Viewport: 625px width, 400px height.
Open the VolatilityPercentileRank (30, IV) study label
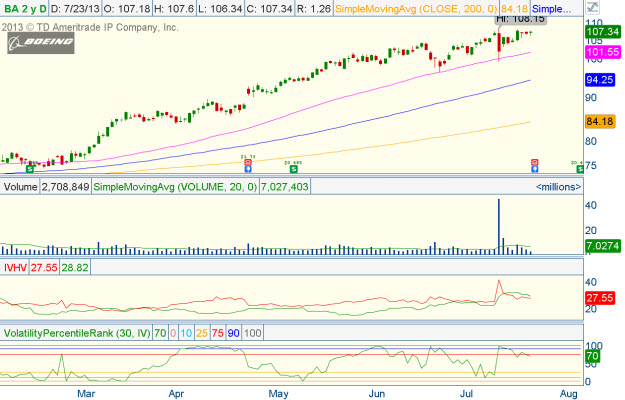coord(76,331)
